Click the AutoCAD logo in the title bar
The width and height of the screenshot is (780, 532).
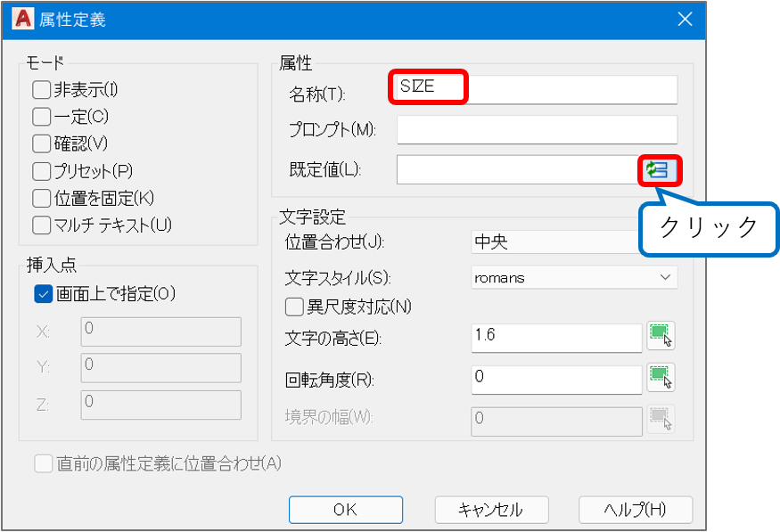(x=23, y=19)
